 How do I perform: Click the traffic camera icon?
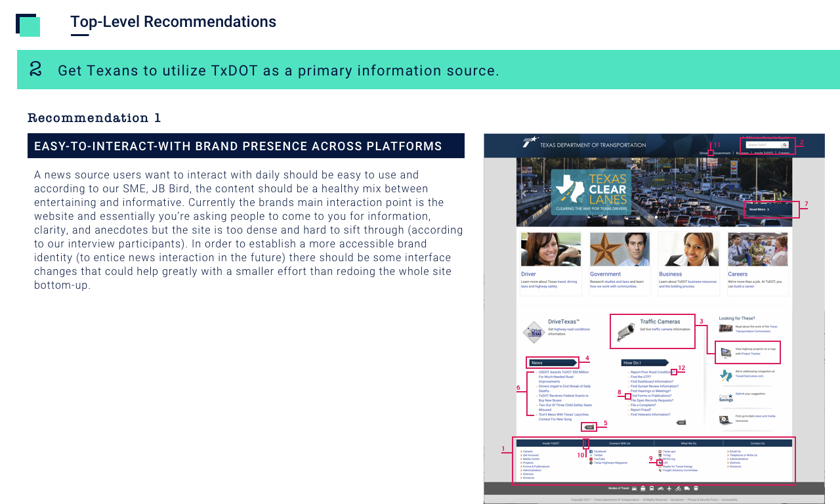(626, 332)
